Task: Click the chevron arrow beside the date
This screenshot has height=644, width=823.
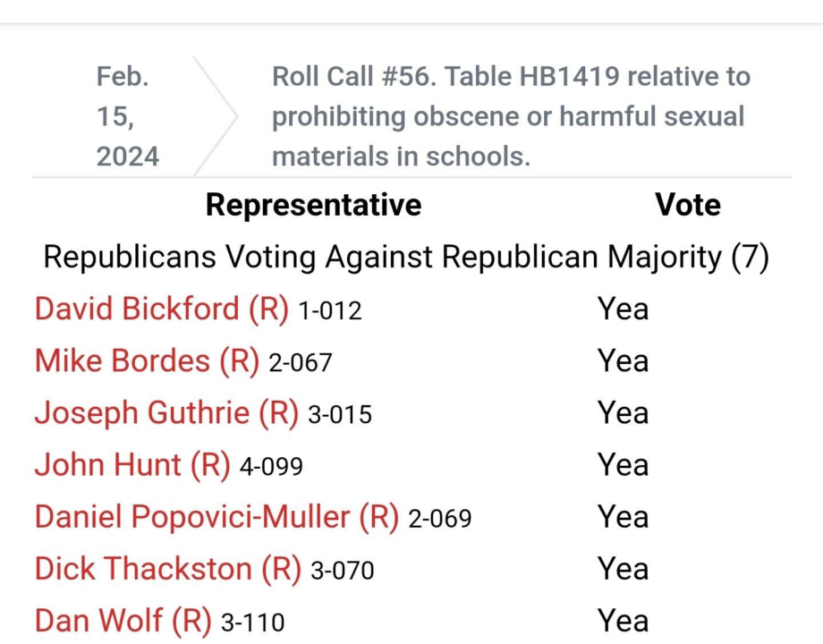Action: pos(217,116)
